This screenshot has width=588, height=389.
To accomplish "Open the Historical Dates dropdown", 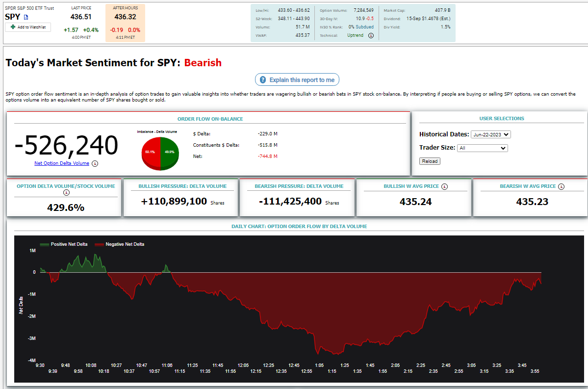I will coord(491,135).
